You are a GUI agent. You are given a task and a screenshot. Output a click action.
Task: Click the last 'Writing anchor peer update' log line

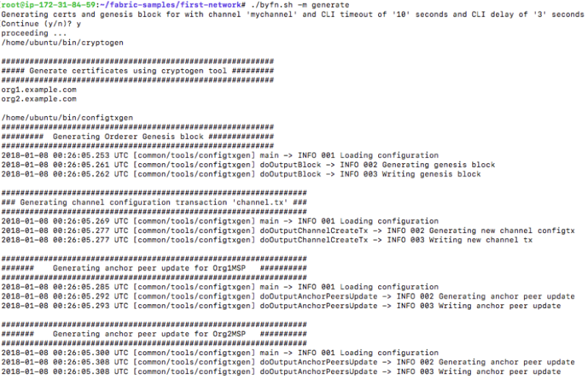(x=281, y=372)
